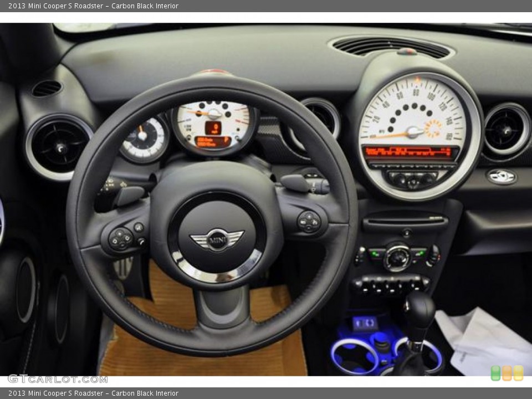Image resolution: width=532 pixels, height=399 pixels.
Task: Click the automatic gear shift knob
Action: (x=420, y=310)
